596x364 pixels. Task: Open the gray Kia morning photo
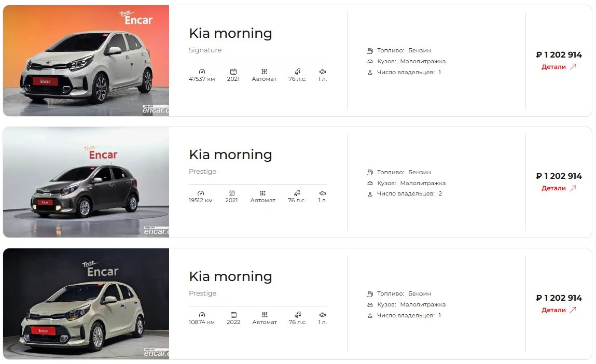coord(86,182)
